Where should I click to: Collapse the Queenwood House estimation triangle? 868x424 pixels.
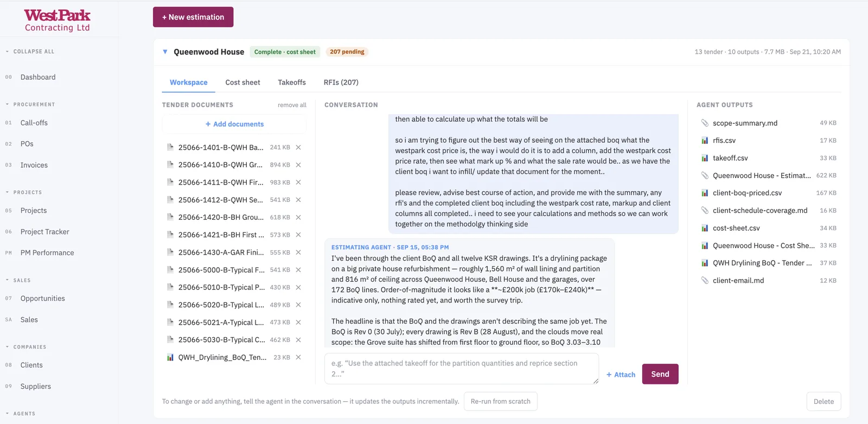click(165, 52)
